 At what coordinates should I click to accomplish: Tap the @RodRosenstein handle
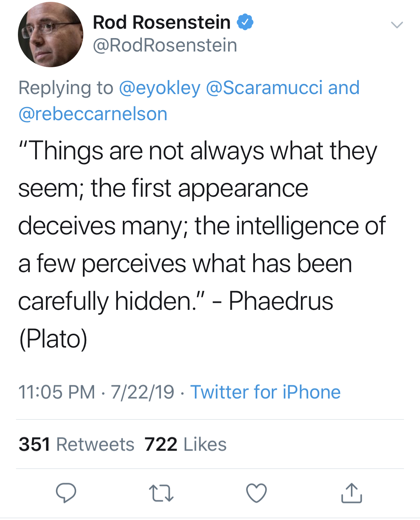pos(165,46)
